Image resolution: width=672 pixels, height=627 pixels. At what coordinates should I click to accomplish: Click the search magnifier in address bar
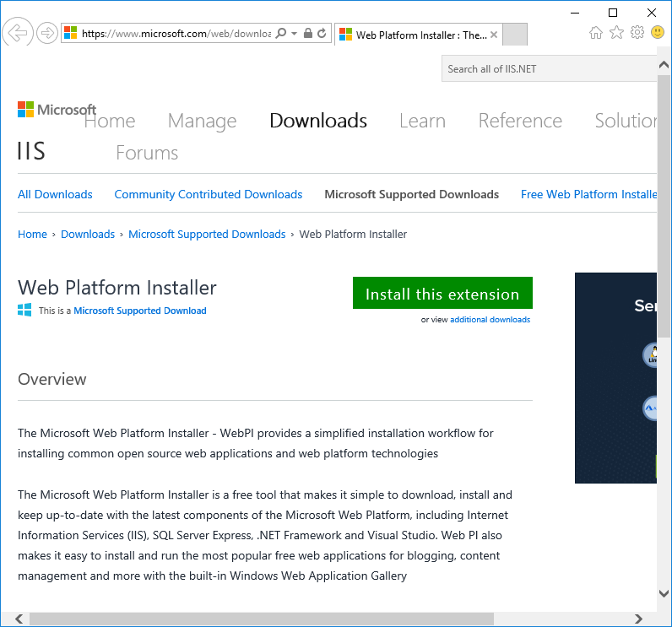281,33
